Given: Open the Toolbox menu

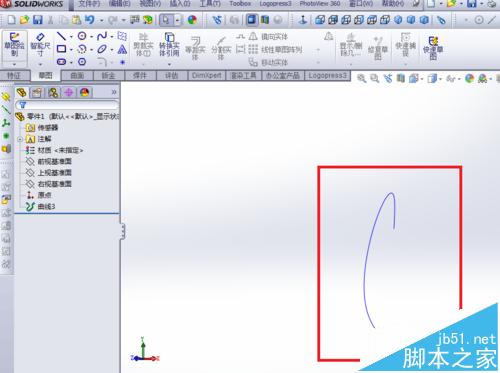Looking at the screenshot, I should (x=240, y=4).
